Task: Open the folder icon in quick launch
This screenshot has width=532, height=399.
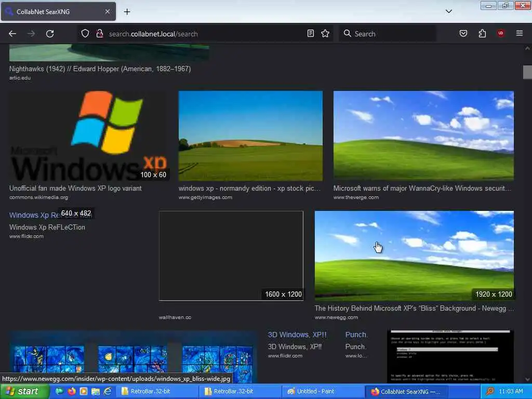Action: click(96, 391)
